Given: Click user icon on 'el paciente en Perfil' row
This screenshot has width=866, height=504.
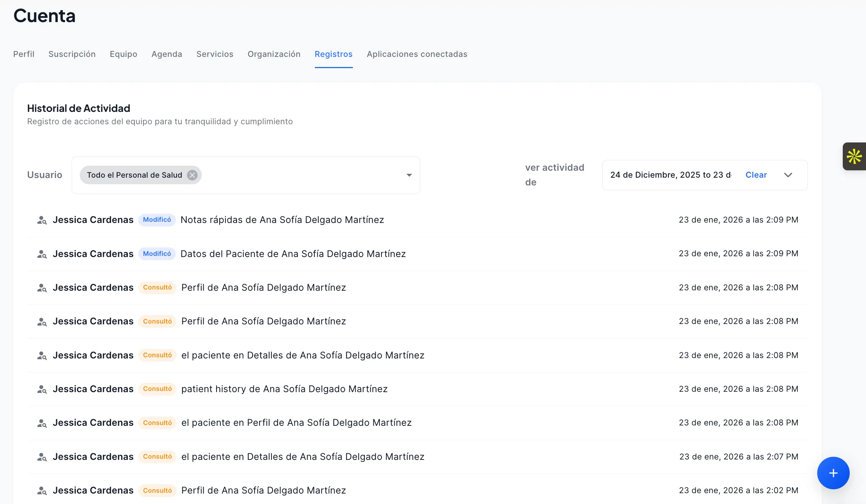Looking at the screenshot, I should (42, 423).
